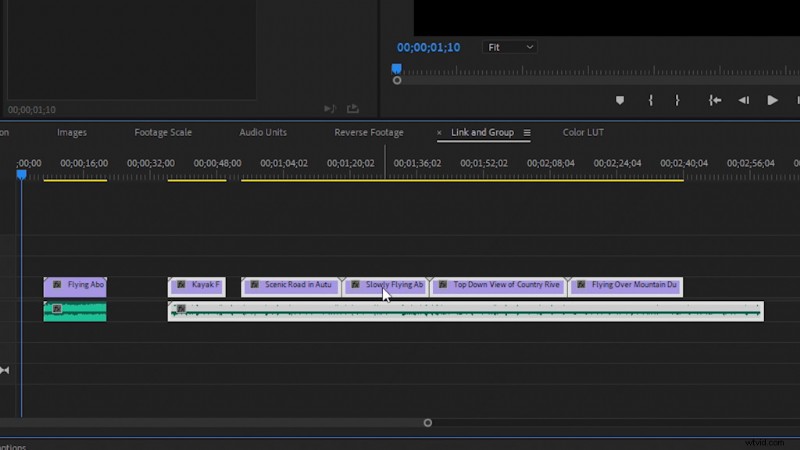Select the green audio clip under Flying Abo
This screenshot has width=800, height=450.
(75, 311)
